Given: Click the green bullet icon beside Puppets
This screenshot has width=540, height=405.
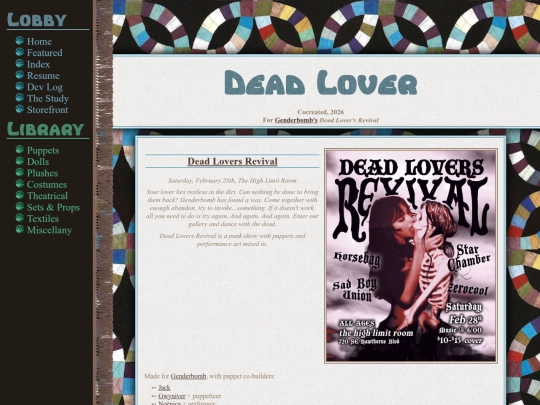Looking at the screenshot, I should click(20, 149).
